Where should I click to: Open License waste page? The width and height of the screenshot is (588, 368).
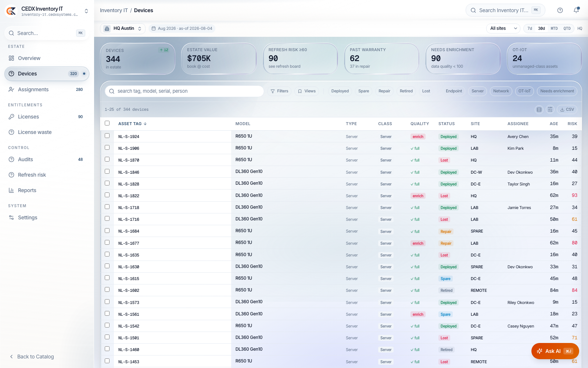tap(47, 132)
